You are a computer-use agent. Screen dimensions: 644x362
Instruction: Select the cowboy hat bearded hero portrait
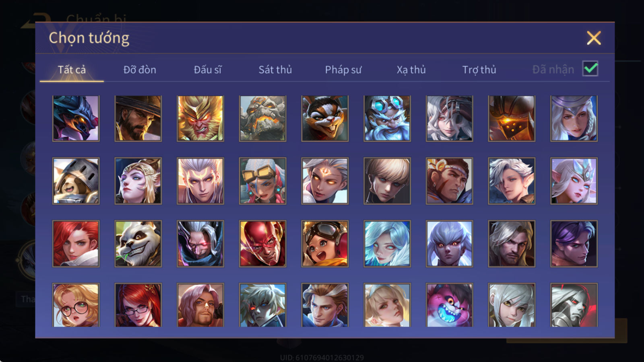(x=138, y=119)
